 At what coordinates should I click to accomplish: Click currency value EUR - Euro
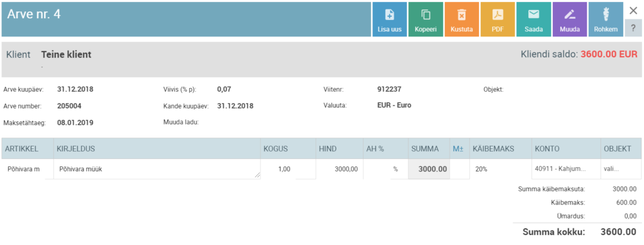point(394,105)
